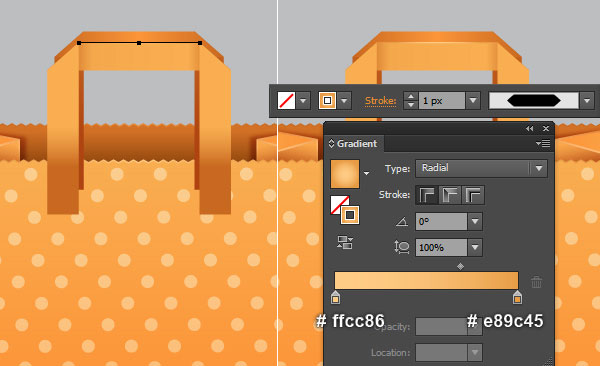Click the gradient midpoint diamond
Screen dimensions: 600x366
click(460, 266)
